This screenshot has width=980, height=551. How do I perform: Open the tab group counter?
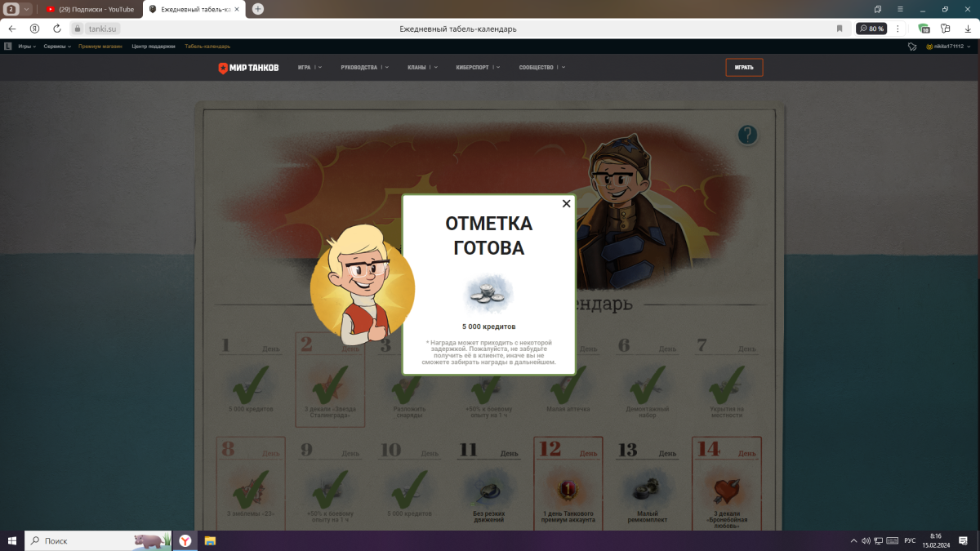(x=12, y=9)
